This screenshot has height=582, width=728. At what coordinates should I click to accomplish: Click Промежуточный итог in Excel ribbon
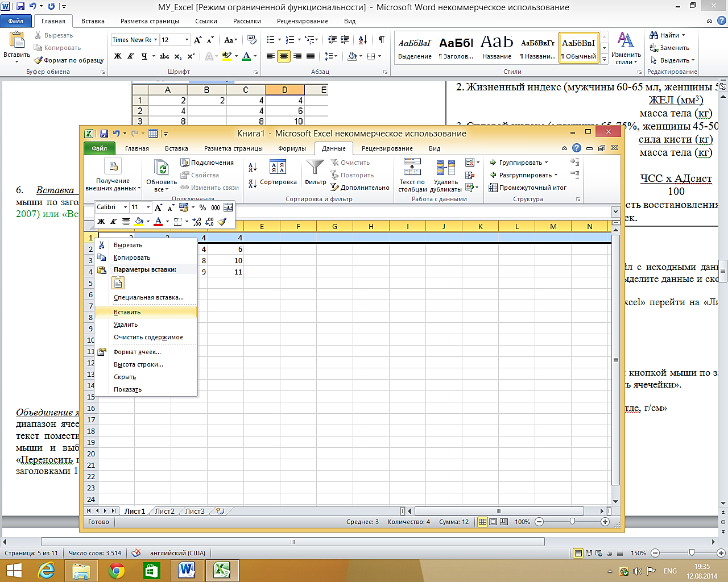[x=527, y=188]
